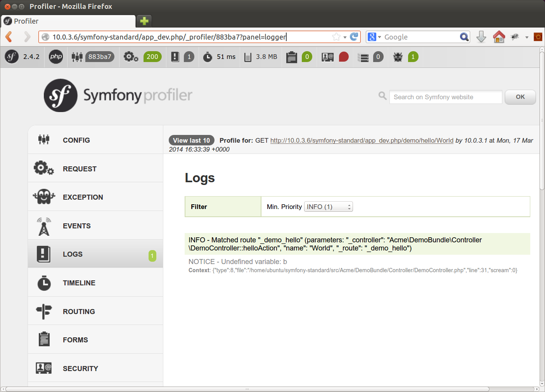Click OK search button

pos(520,97)
